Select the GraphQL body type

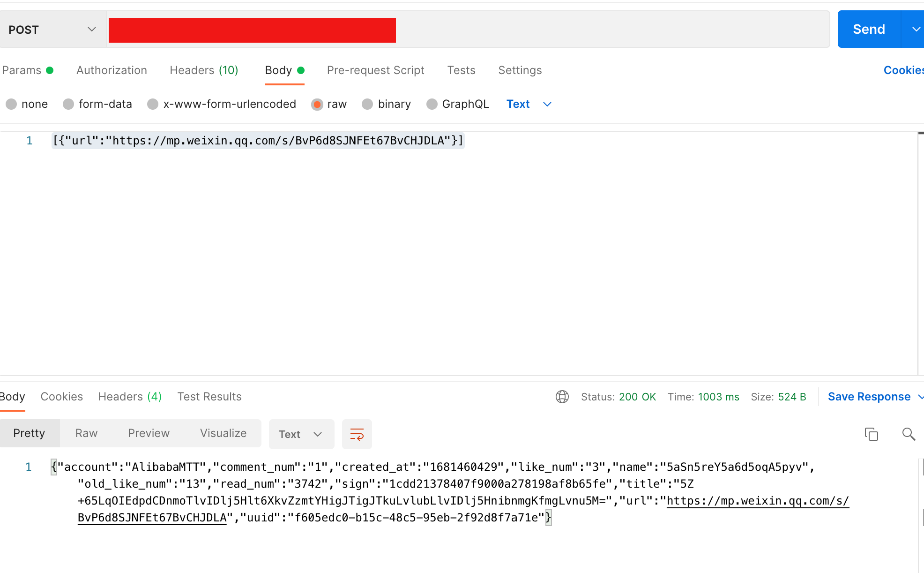[x=432, y=104]
